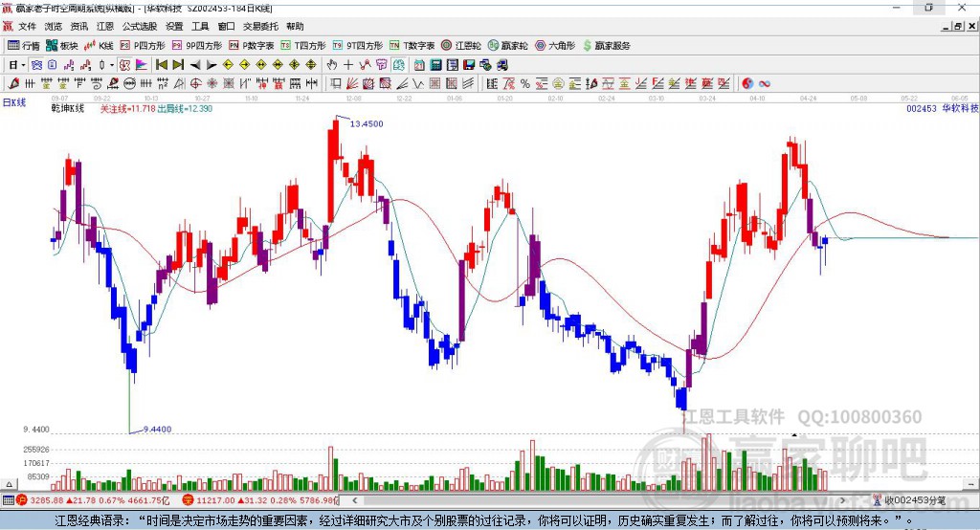Open the 赢家轮 tool
Screen dimensions: 980x530
click(x=508, y=46)
